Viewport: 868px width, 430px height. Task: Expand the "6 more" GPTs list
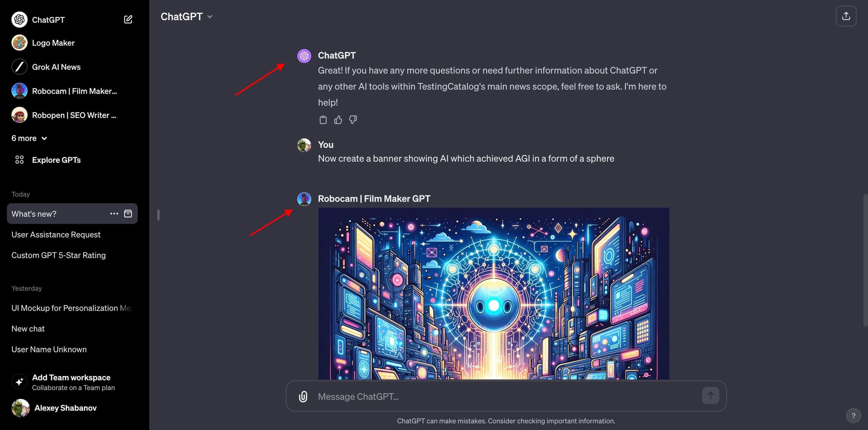(x=29, y=138)
